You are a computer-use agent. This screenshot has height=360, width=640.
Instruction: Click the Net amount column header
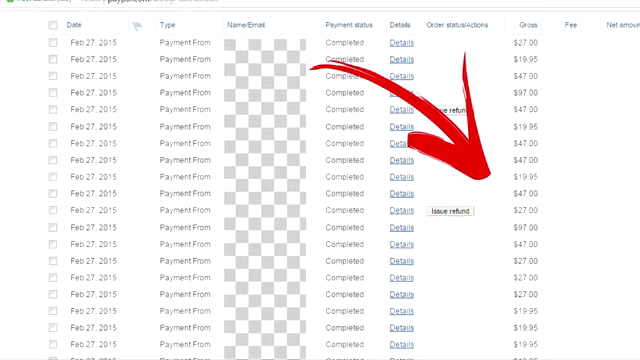[x=623, y=25]
